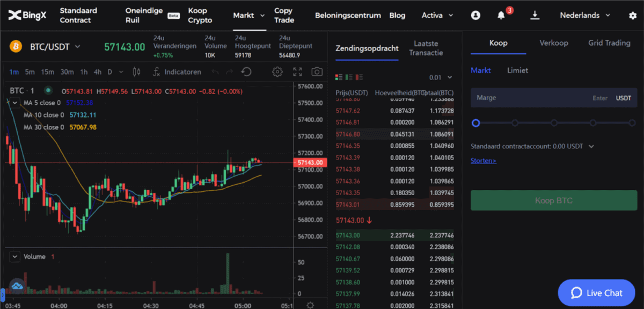Collapse the MA indicators legend chevron
This screenshot has width=644, height=309.
pos(14,102)
